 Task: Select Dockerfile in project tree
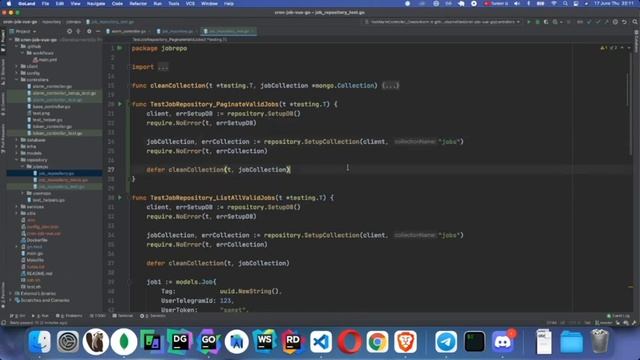click(x=34, y=240)
